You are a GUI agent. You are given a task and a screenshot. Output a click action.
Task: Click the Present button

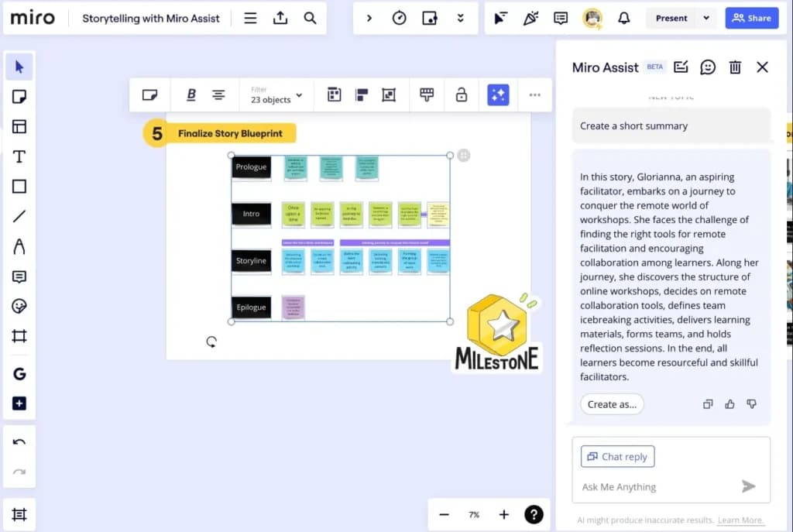(671, 19)
